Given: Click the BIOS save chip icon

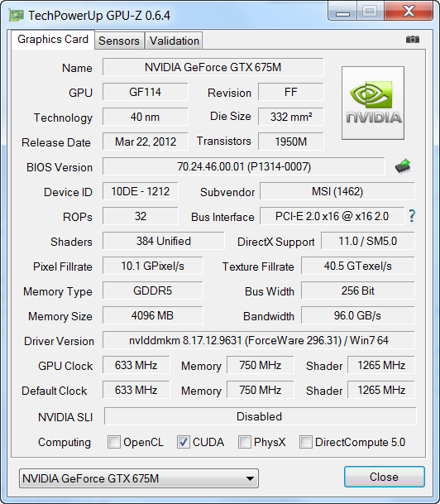Looking at the screenshot, I should point(403,166).
